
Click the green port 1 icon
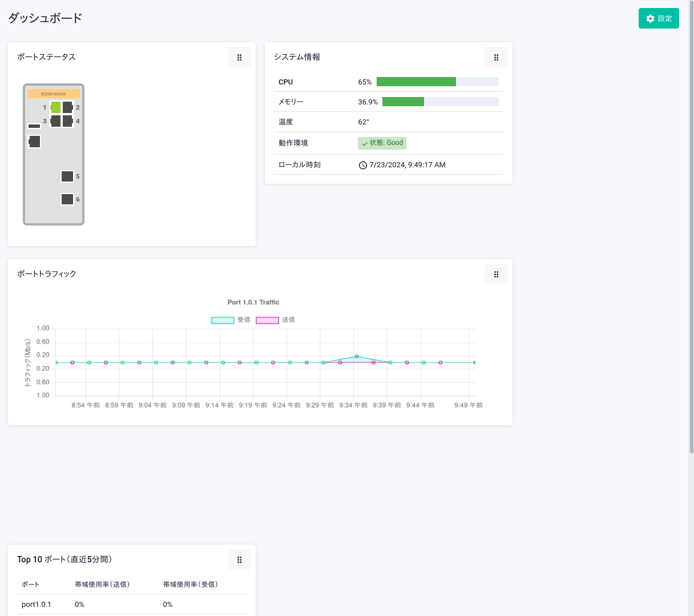pyautogui.click(x=55, y=107)
